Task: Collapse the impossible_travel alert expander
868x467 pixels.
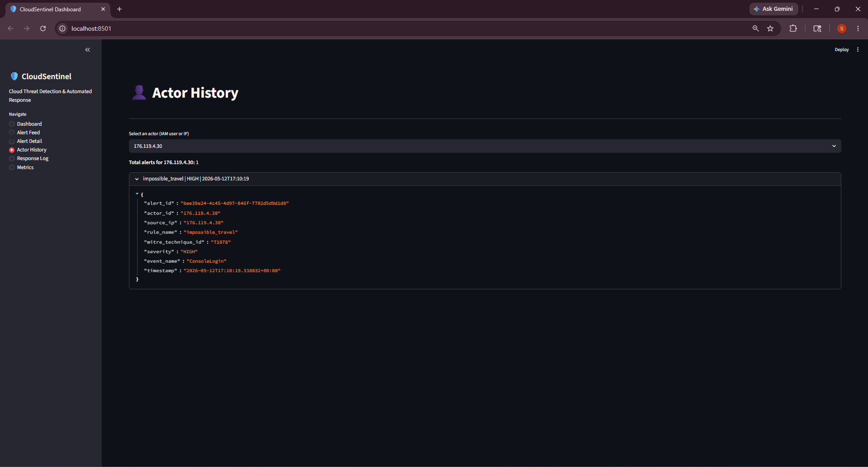Action: [485, 179]
